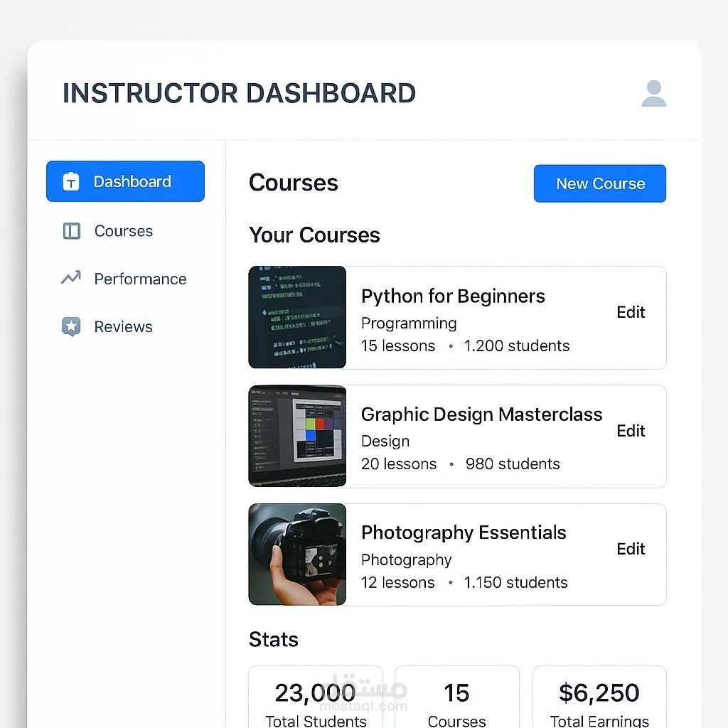
Task: Open the Dashboard menu item
Action: 125,181
